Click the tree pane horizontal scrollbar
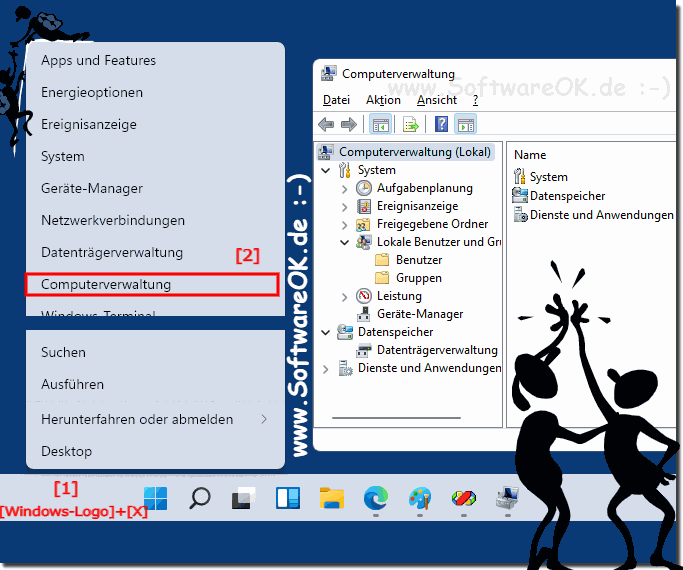This screenshot has width=683, height=570. tap(396, 418)
